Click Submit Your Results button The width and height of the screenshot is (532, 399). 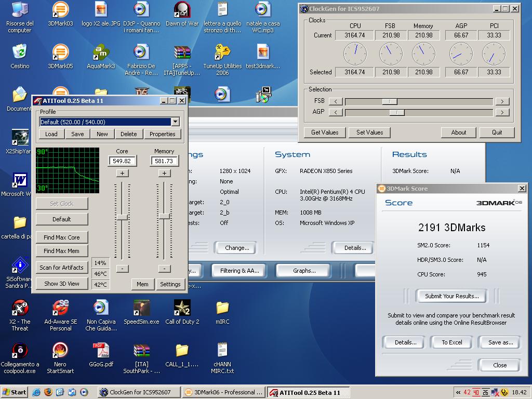click(x=451, y=296)
